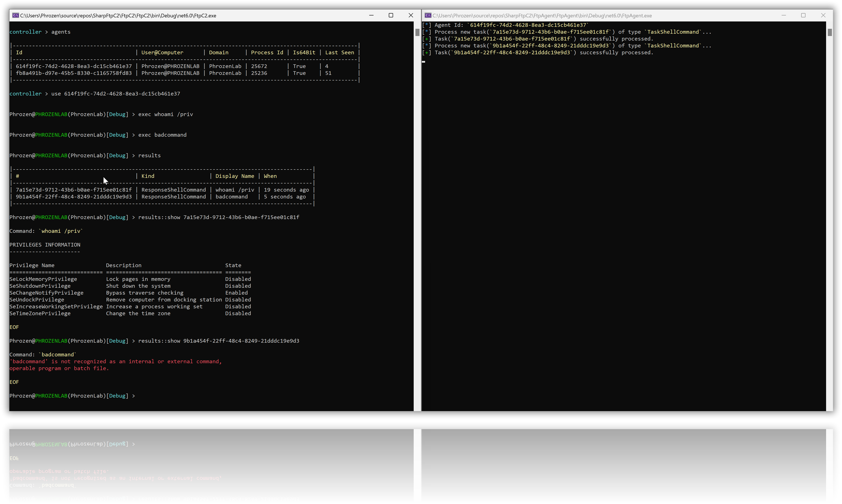842x504 pixels.
Task: Click agent Id 614f19fc in agents table
Action: (73, 66)
